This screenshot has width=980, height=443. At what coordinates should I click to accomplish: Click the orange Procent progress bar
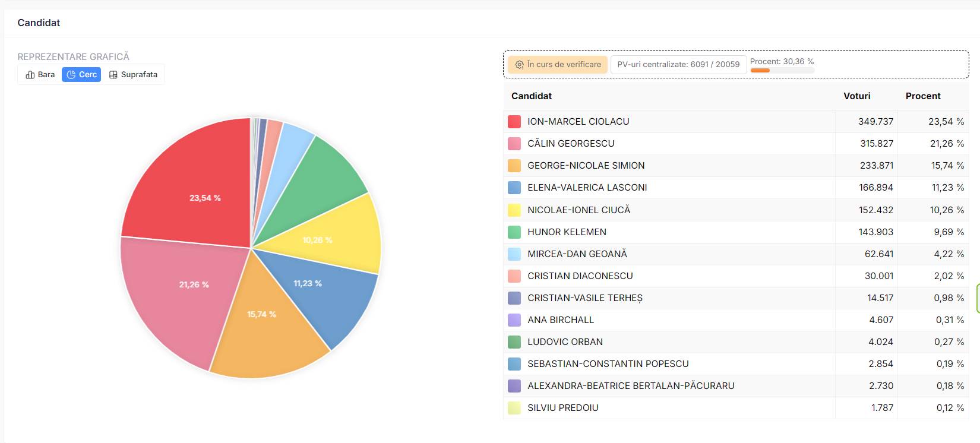click(x=760, y=71)
